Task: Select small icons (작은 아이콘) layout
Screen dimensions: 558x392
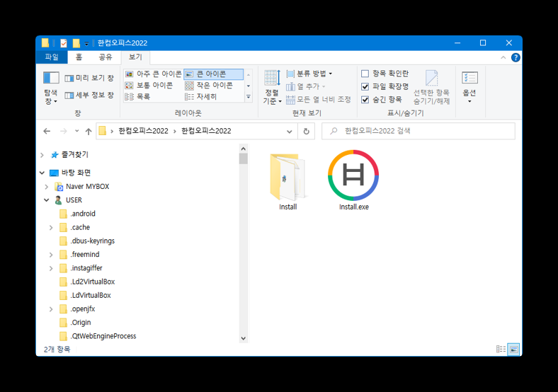Action: pos(209,86)
